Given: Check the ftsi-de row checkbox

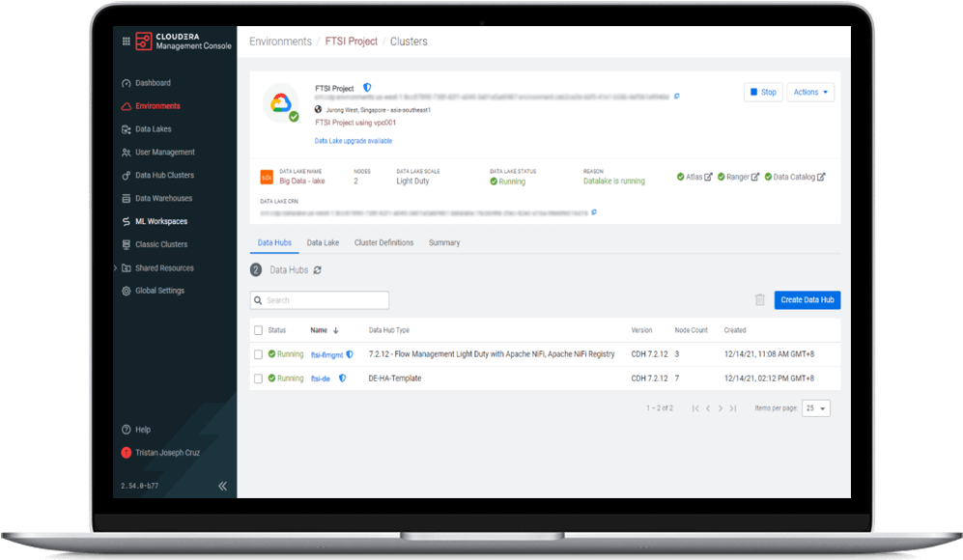Looking at the screenshot, I should click(x=259, y=378).
